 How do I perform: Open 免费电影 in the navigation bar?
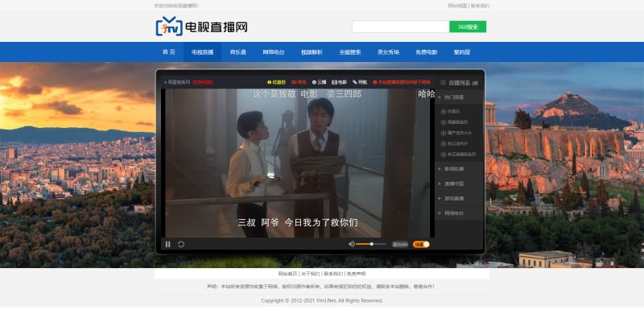(x=427, y=52)
